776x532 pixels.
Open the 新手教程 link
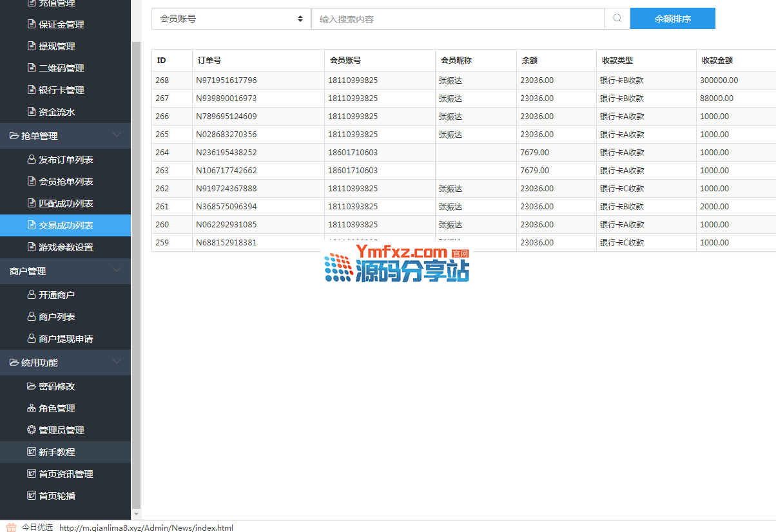click(57, 452)
